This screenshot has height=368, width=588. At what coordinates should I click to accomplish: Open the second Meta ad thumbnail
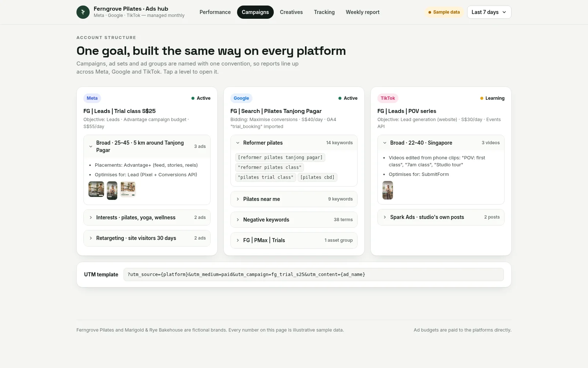(x=112, y=191)
